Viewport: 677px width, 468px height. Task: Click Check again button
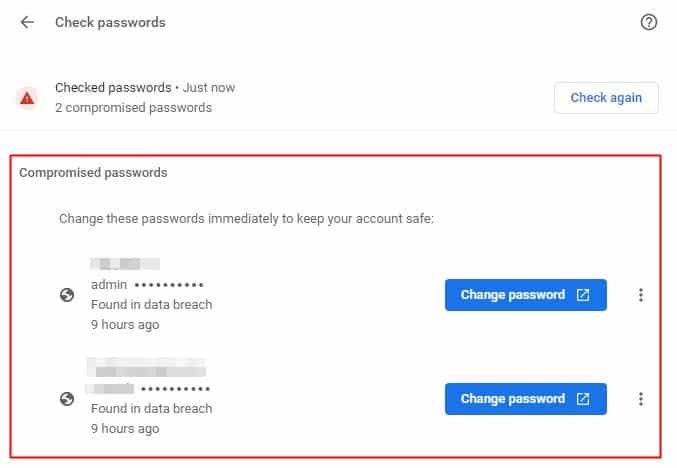point(606,98)
